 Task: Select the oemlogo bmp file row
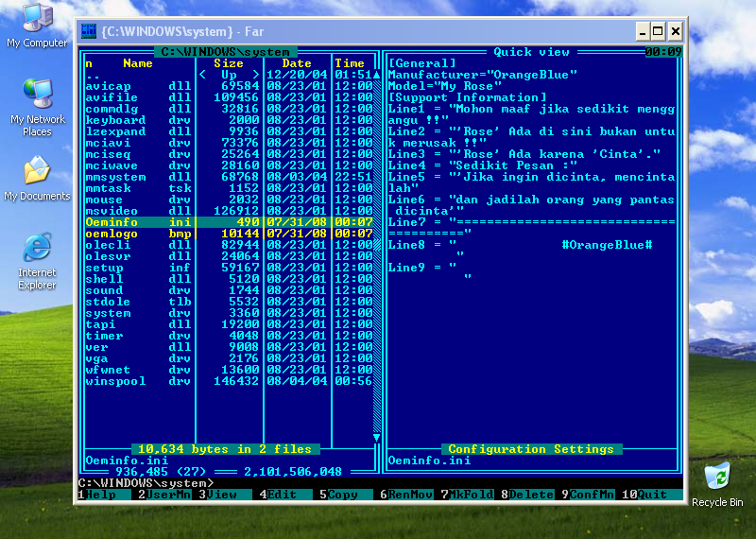tap(229, 234)
